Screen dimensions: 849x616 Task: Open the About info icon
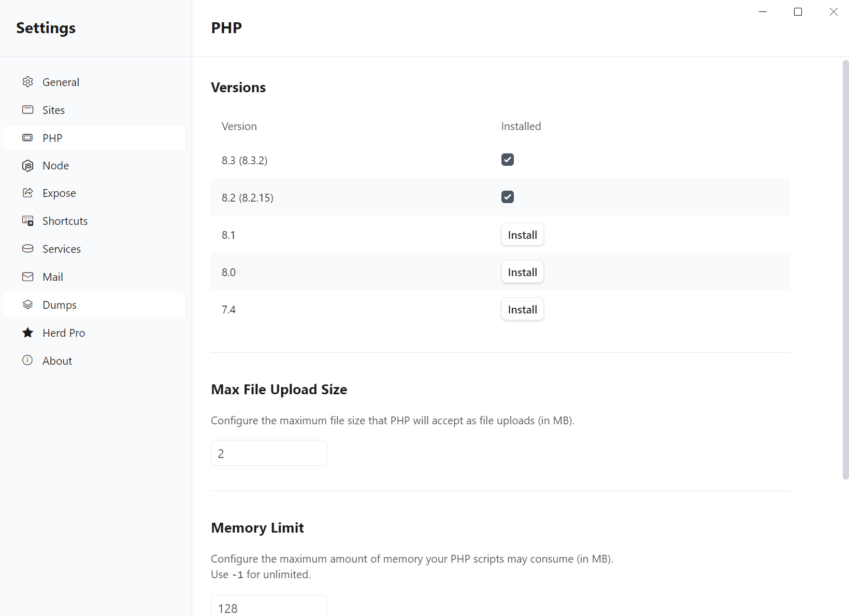pyautogui.click(x=27, y=360)
